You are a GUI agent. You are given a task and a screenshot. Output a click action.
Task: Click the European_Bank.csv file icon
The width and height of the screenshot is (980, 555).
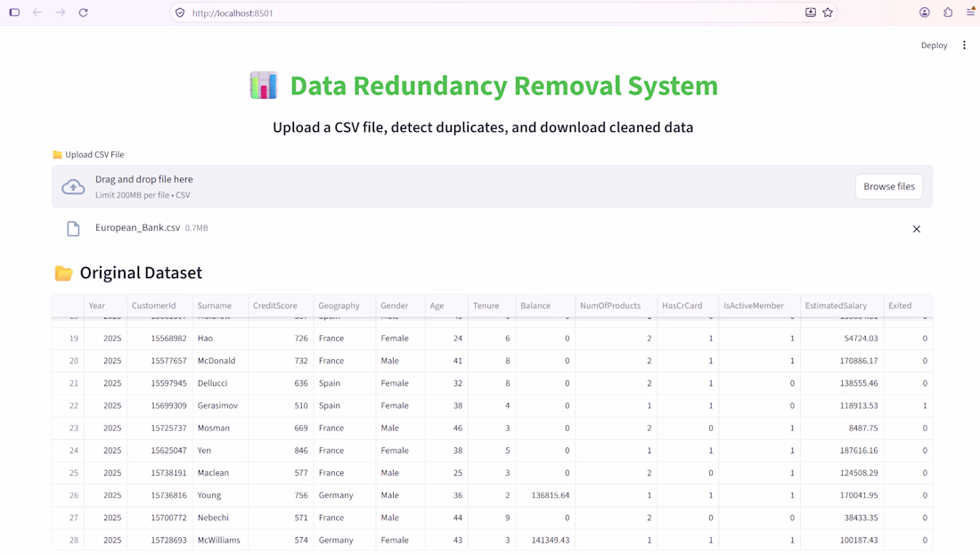tap(73, 229)
